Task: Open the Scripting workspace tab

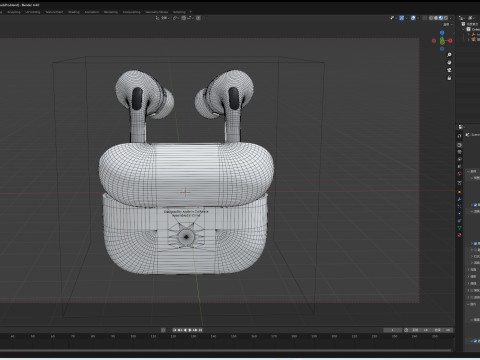Action: pyautogui.click(x=179, y=12)
